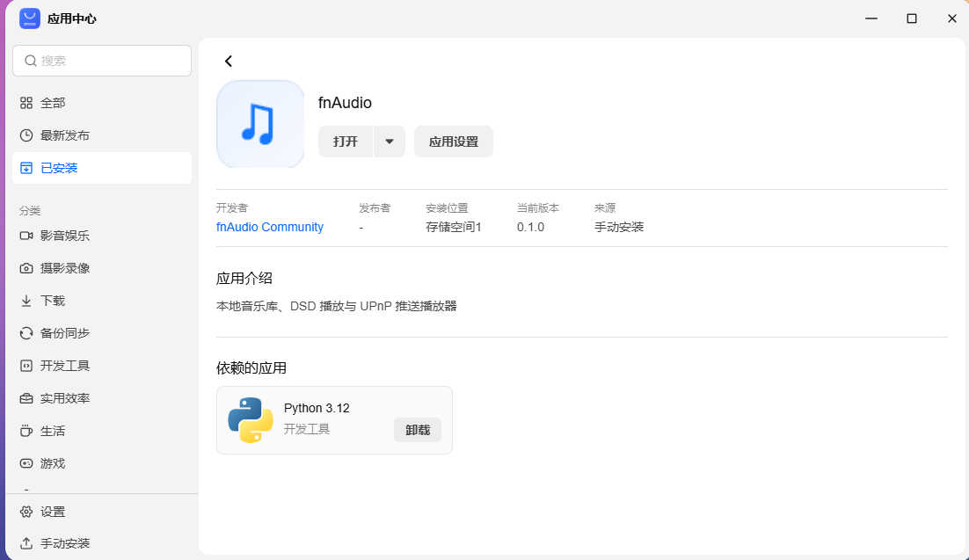969x560 pixels.
Task: Click the 搜索 search input field
Action: coord(102,61)
